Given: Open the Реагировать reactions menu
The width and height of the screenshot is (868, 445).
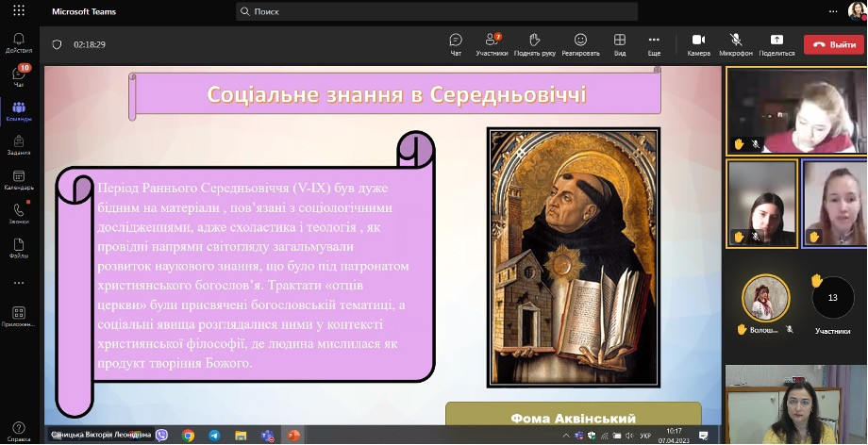Looking at the screenshot, I should click(x=580, y=43).
